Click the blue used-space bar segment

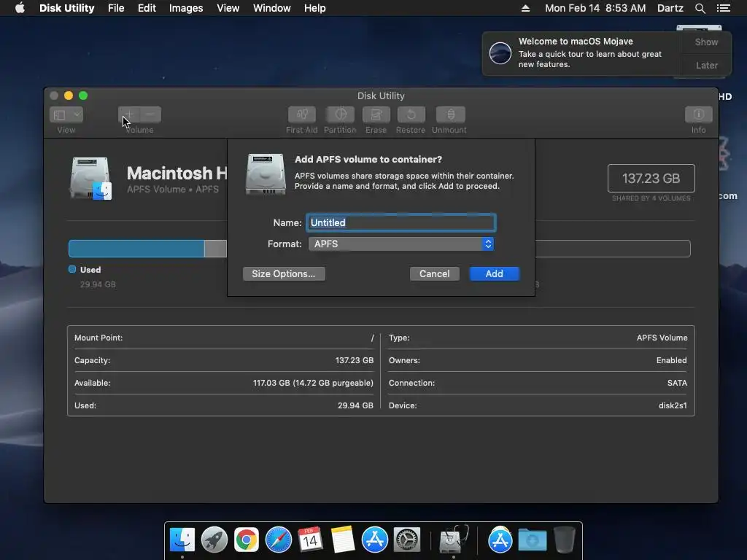coord(136,249)
